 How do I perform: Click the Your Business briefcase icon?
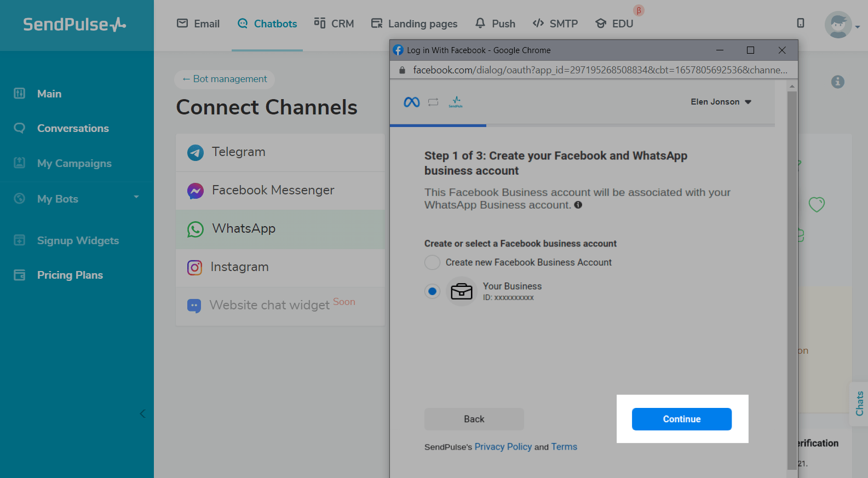[462, 291]
